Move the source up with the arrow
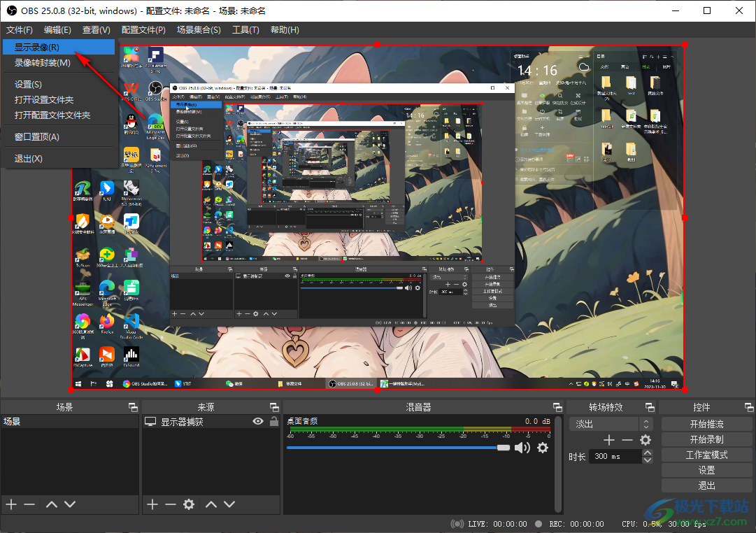 pyautogui.click(x=211, y=504)
